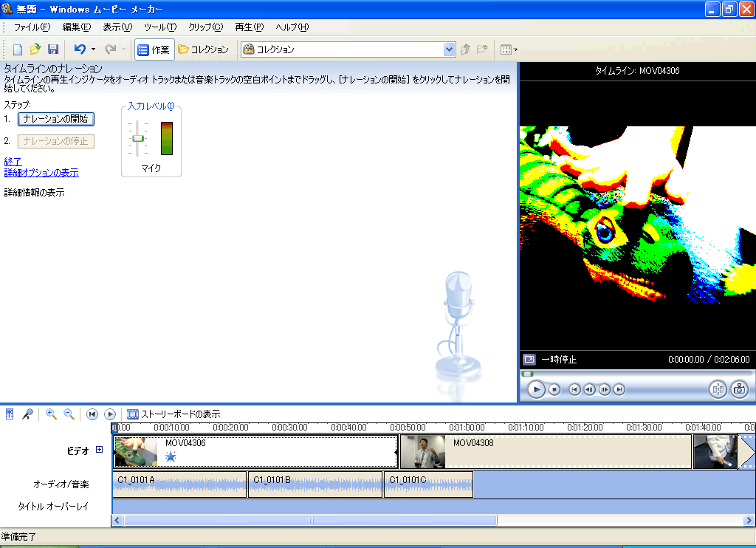Switch preview monitor to full screen

[529, 360]
